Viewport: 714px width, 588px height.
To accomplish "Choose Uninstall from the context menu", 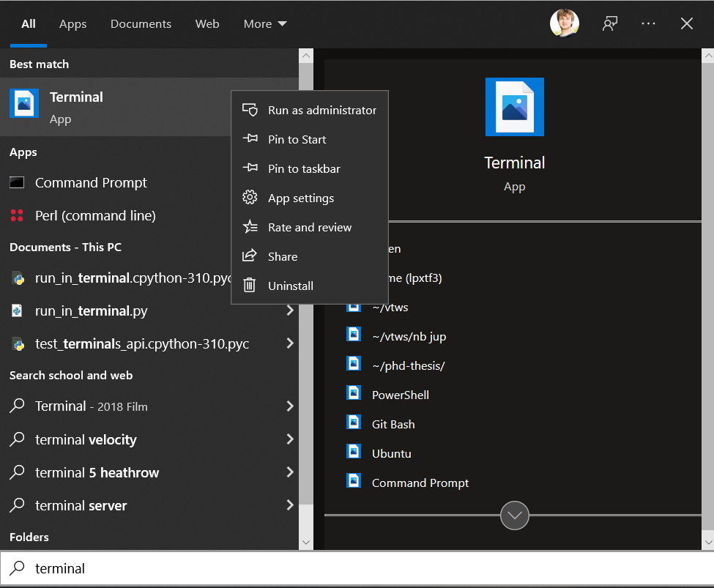I will (310, 286).
